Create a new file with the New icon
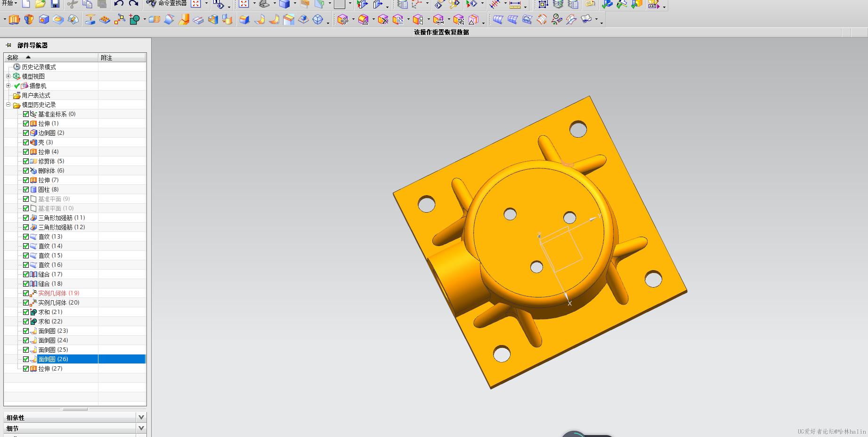Image resolution: width=868 pixels, height=437 pixels. [x=26, y=4]
